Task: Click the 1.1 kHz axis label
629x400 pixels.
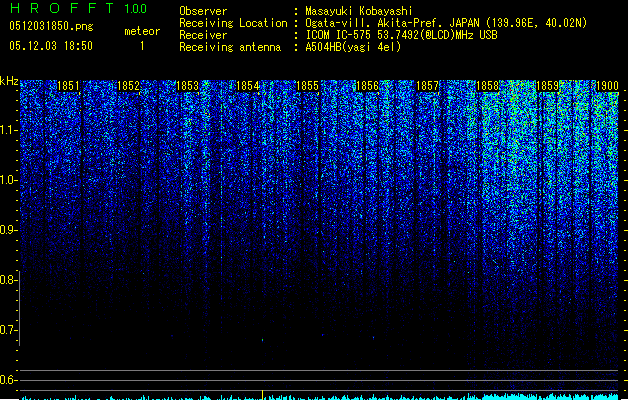Action: coord(8,130)
